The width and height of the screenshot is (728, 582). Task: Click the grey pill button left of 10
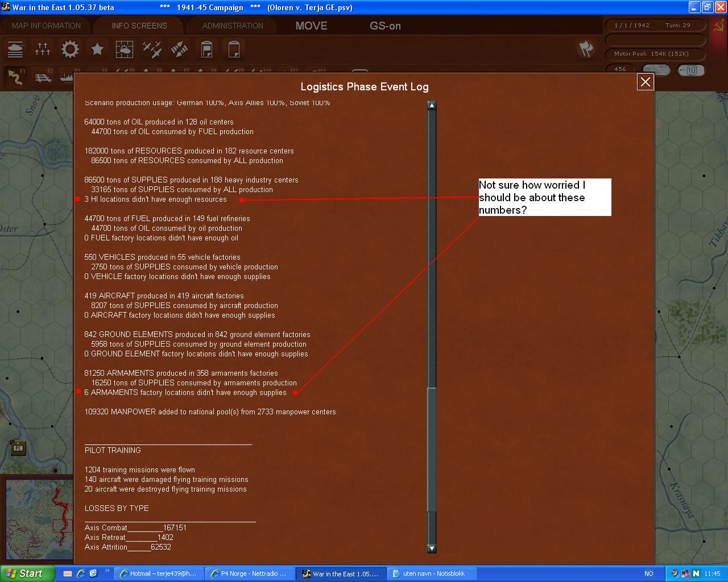coord(656,70)
